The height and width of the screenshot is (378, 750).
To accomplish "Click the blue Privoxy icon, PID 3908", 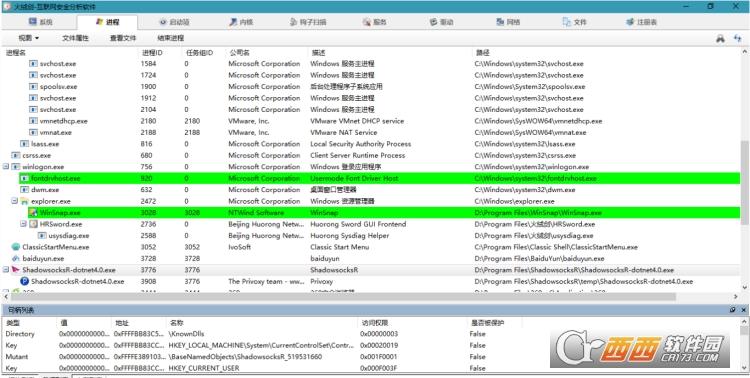I will point(24,281).
